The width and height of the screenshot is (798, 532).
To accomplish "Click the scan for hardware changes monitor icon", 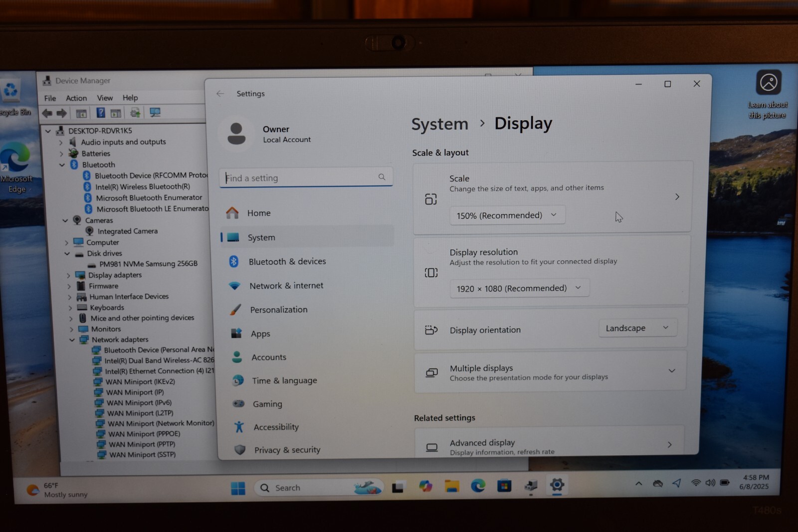I will pyautogui.click(x=155, y=112).
